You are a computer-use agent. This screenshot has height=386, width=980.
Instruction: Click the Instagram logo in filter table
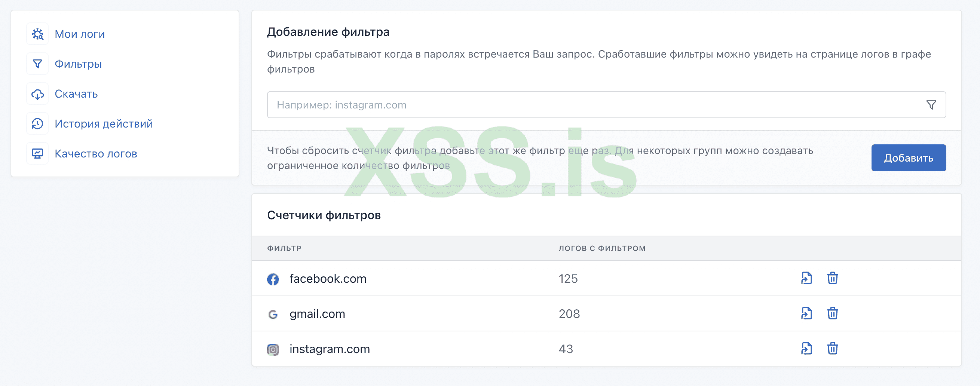point(273,349)
